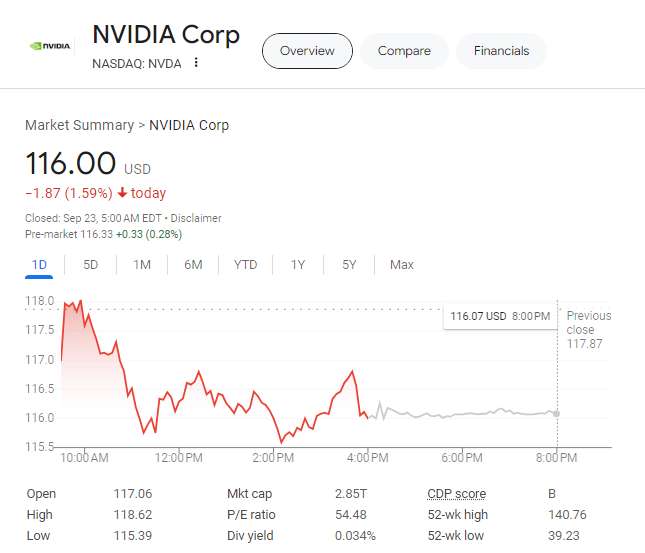Click the 8:00 PM endpoint dot on chart
645x553 pixels.
(557, 413)
